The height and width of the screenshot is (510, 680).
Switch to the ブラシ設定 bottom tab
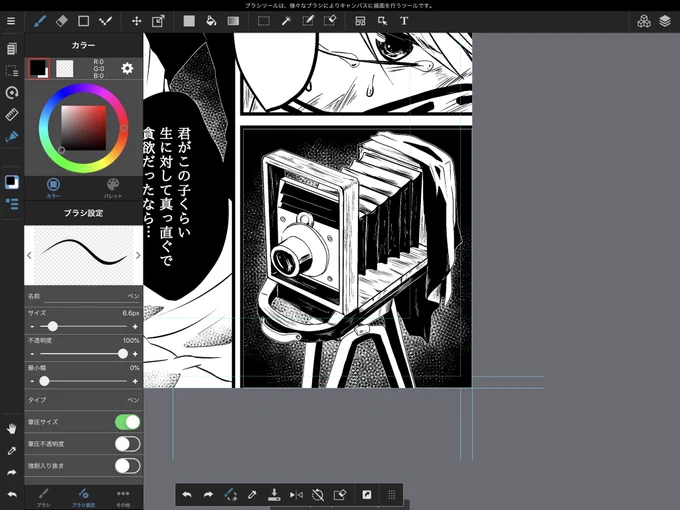click(84, 498)
